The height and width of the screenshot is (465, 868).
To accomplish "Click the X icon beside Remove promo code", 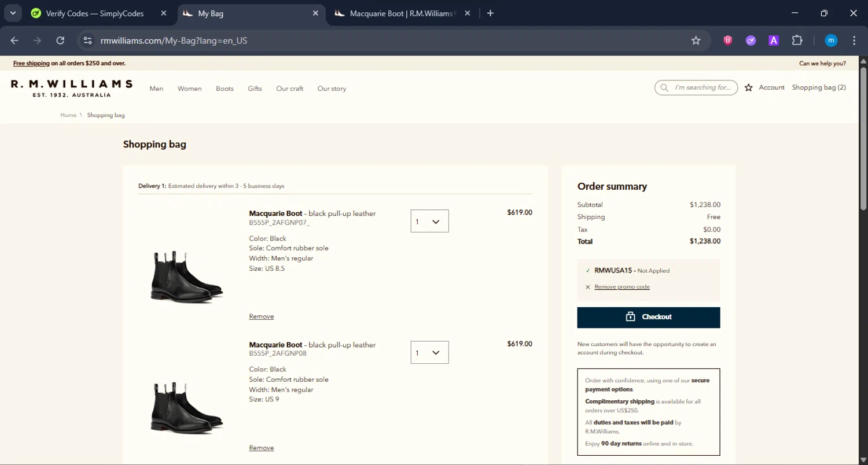I will point(588,287).
